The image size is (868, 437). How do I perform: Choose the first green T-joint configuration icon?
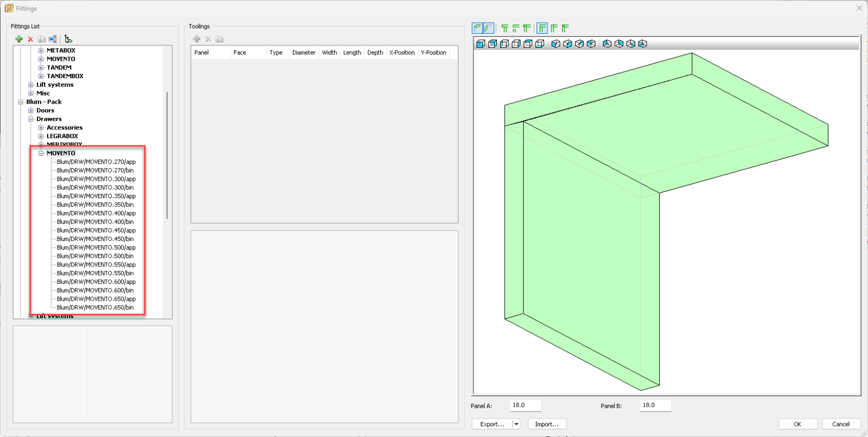[x=505, y=28]
